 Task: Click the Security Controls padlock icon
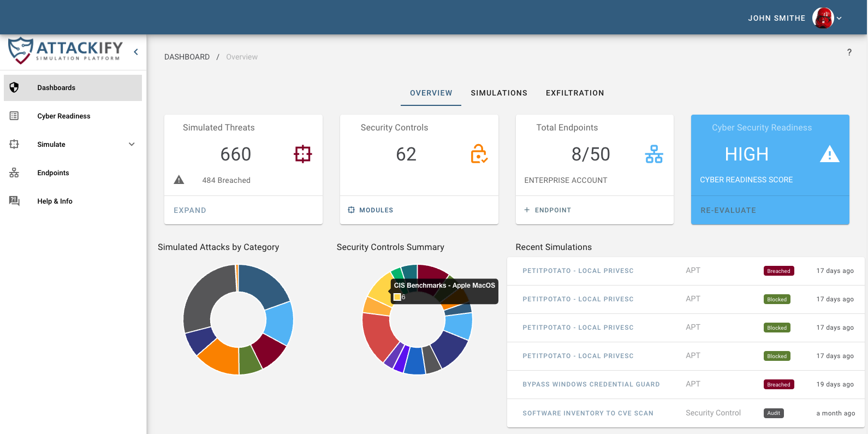click(x=479, y=154)
